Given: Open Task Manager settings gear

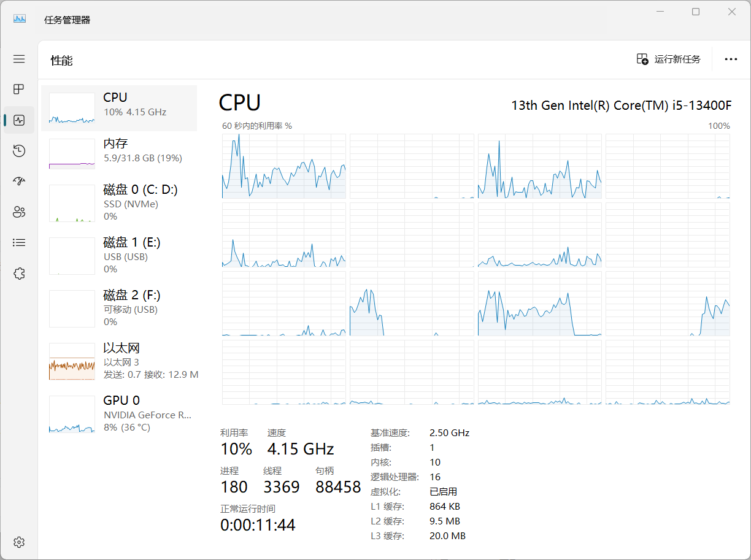Looking at the screenshot, I should point(19,542).
